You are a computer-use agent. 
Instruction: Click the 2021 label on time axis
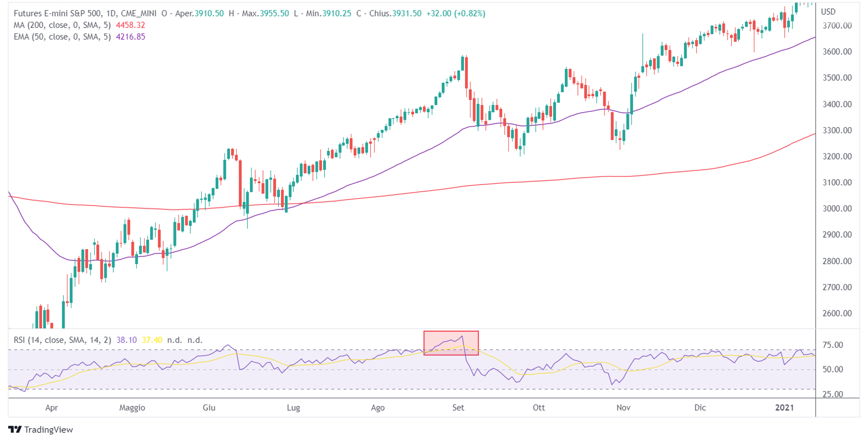click(785, 408)
